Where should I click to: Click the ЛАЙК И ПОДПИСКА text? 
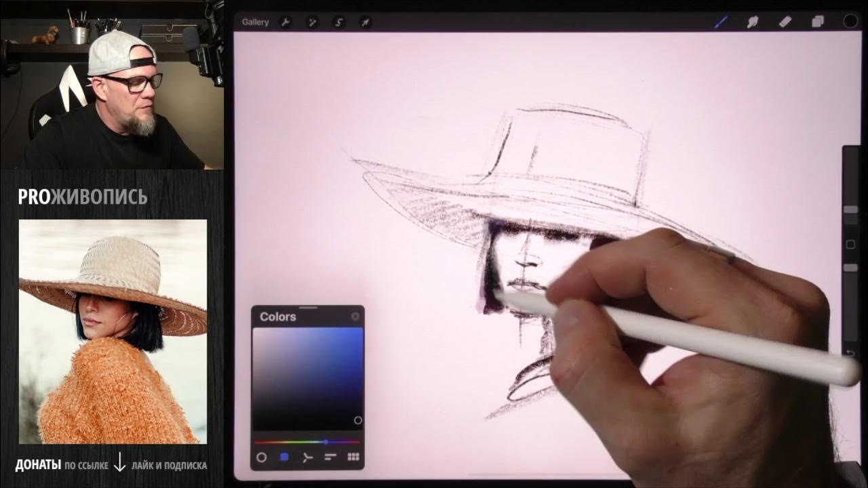(170, 466)
